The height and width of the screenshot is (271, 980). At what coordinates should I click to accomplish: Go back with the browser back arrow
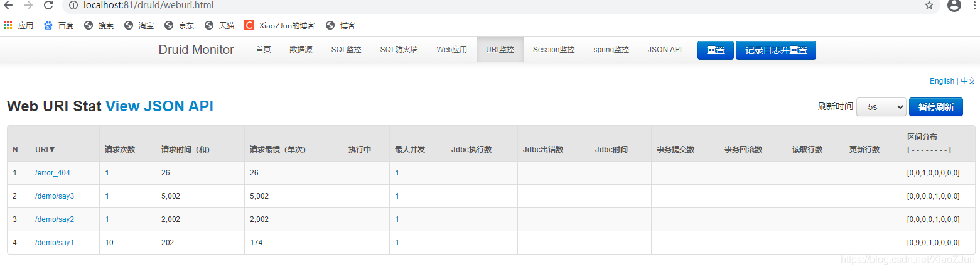9,6
